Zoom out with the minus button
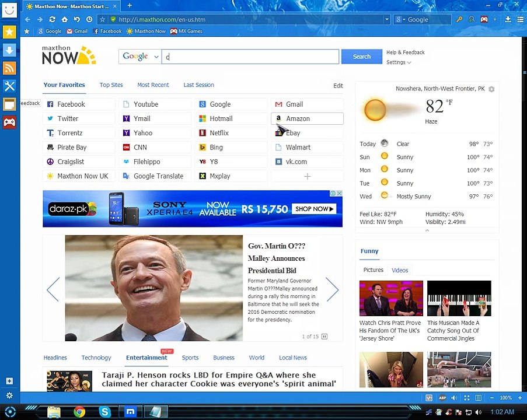This screenshot has height=420, width=527. (x=492, y=398)
